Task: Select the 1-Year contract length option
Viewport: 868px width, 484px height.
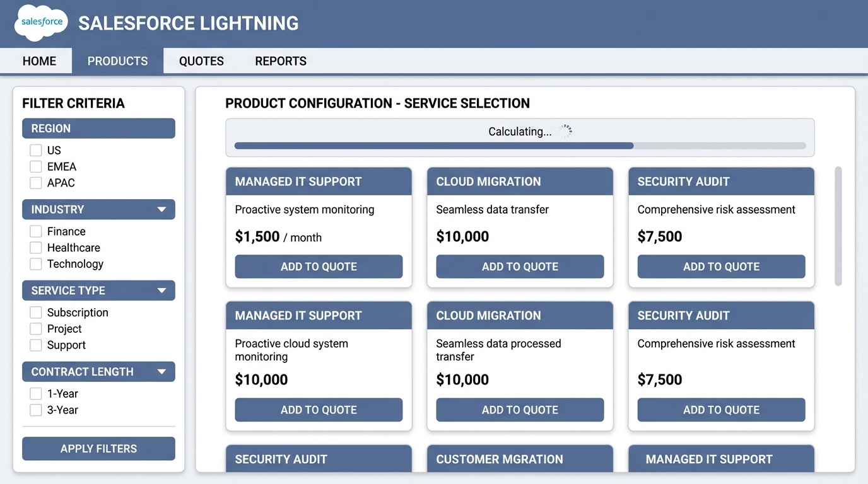Action: point(35,393)
